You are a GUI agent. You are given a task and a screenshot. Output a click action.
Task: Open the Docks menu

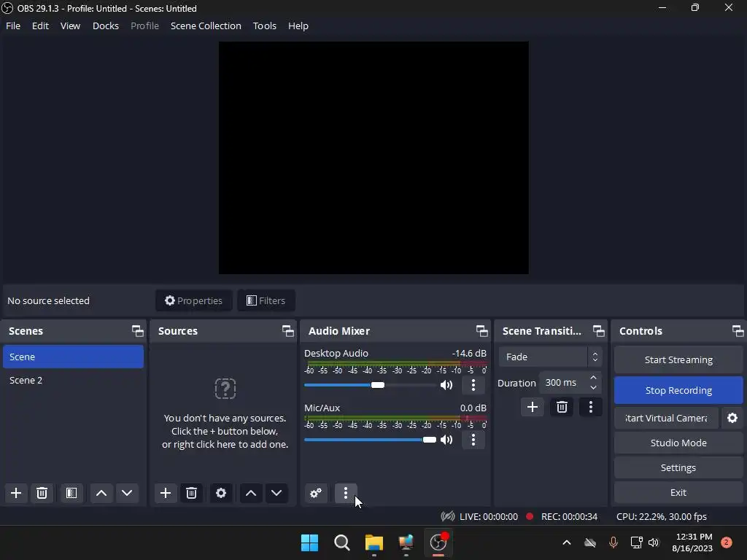pyautogui.click(x=106, y=26)
